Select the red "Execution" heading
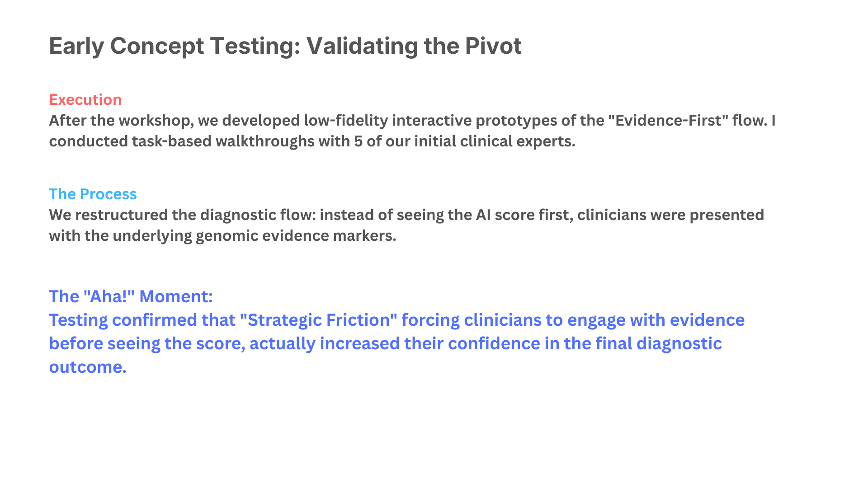This screenshot has height=488, width=868. point(85,99)
